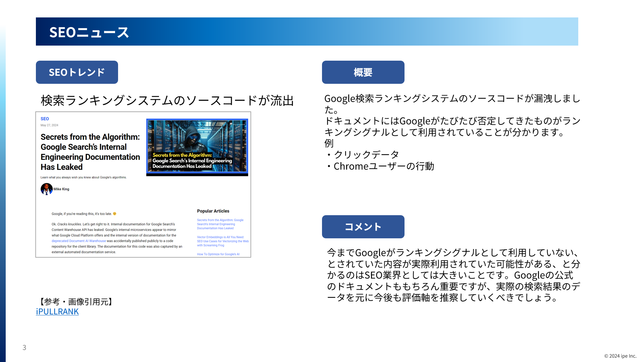Select the article date May 27, 2024
The width and height of the screenshot is (644, 362).
coord(49,125)
